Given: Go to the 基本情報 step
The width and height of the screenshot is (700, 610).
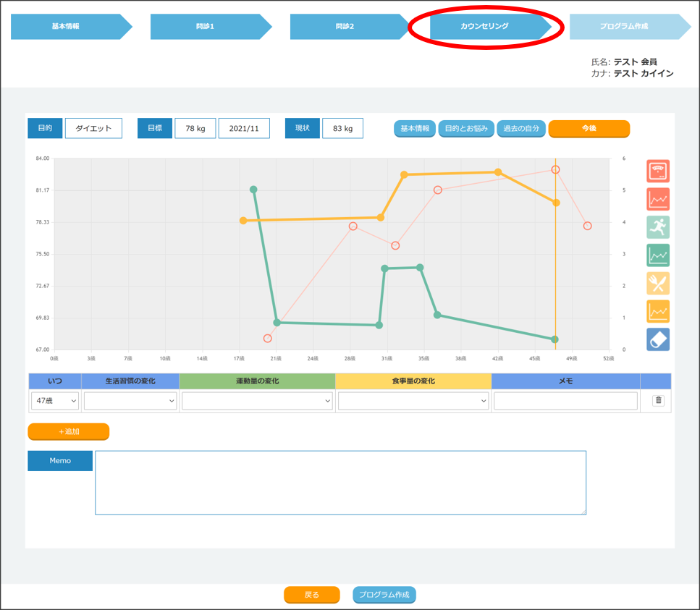Looking at the screenshot, I should (x=66, y=26).
